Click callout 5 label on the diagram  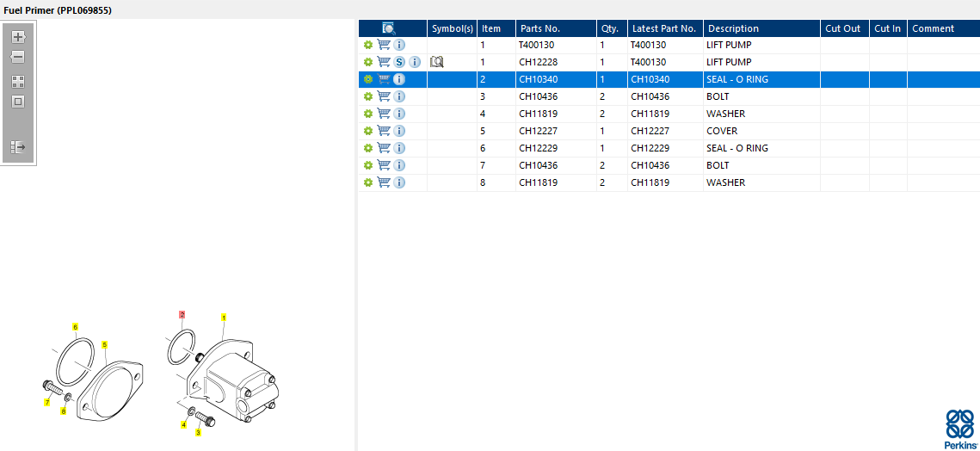(x=105, y=344)
